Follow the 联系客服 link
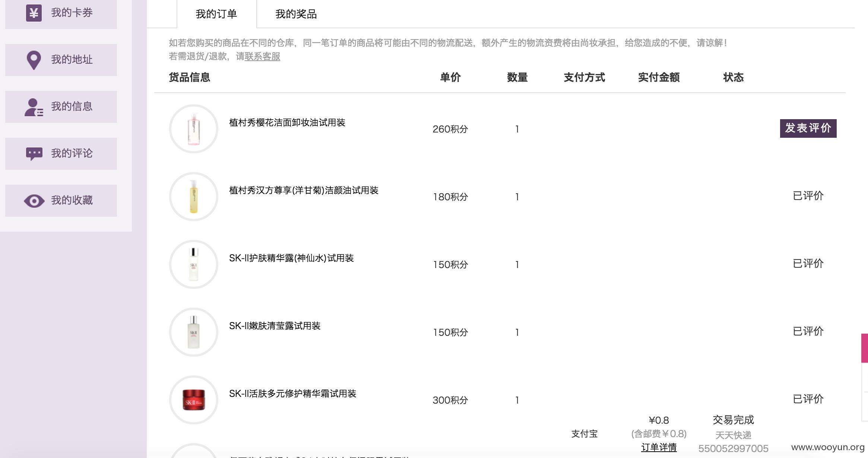 pyautogui.click(x=262, y=57)
